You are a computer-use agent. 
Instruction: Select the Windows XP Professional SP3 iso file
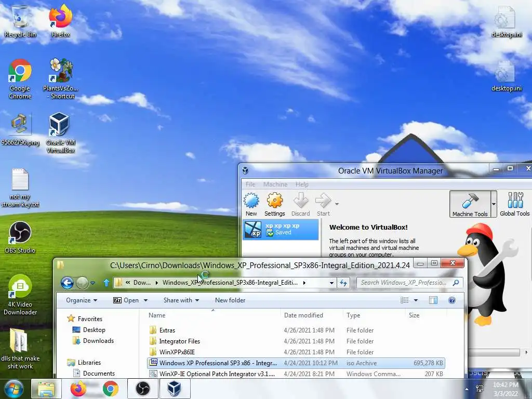click(296, 363)
